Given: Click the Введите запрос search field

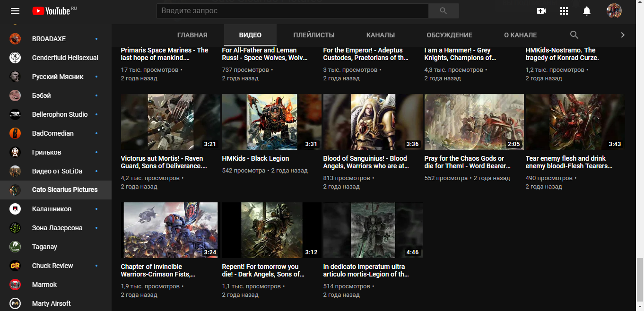Looking at the screenshot, I should pos(292,11).
